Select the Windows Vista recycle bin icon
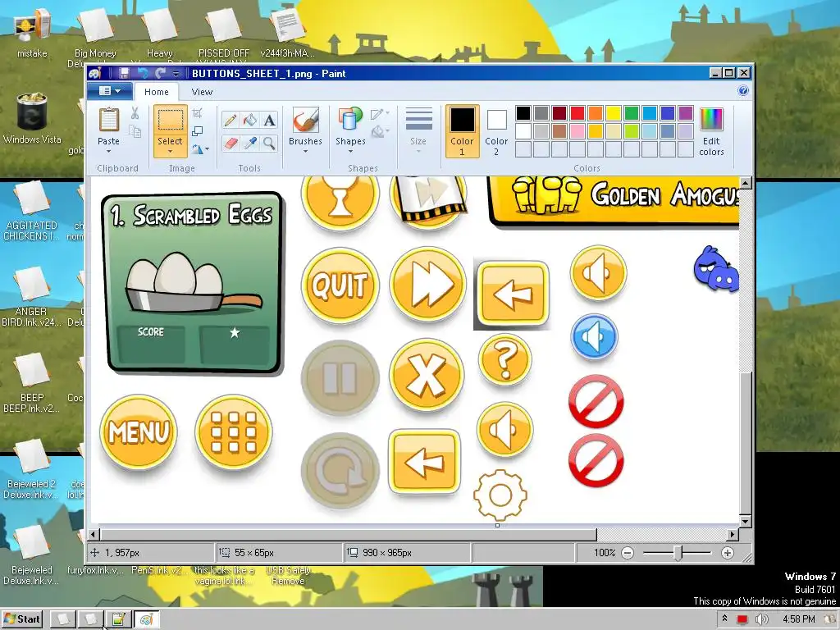This screenshot has height=630, width=840. pos(32,119)
